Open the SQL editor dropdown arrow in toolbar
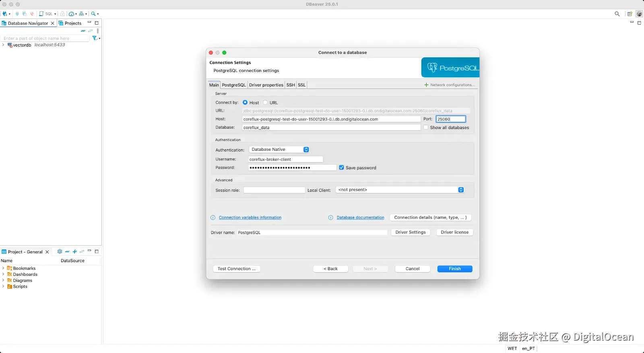The height and width of the screenshot is (353, 644). point(55,14)
